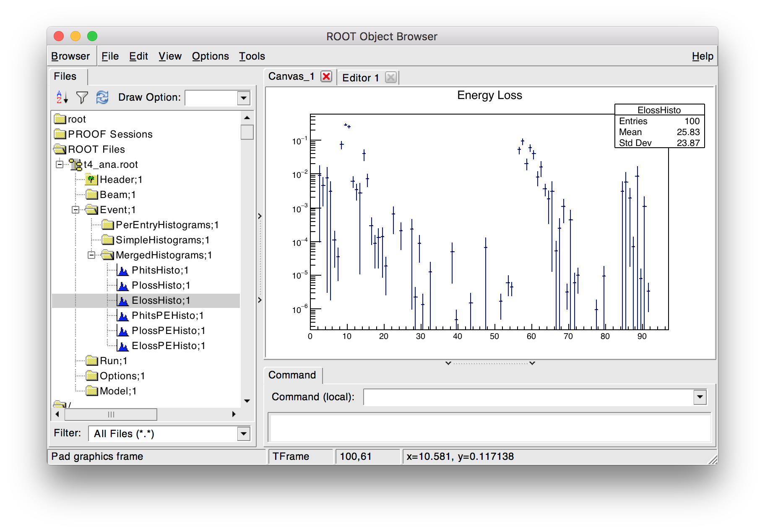Viewport: 765px width, 532px height.
Task: Click the horizontal scroll-left arrow
Action: pos(57,414)
